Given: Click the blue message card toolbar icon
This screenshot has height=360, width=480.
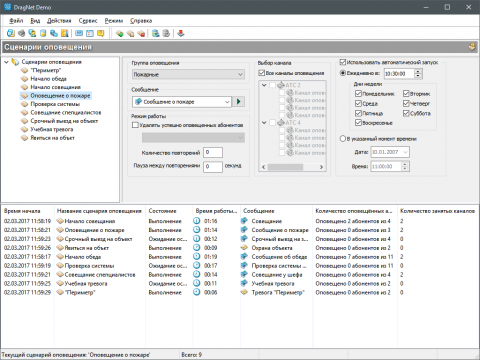Looking at the screenshot, I should tap(79, 33).
